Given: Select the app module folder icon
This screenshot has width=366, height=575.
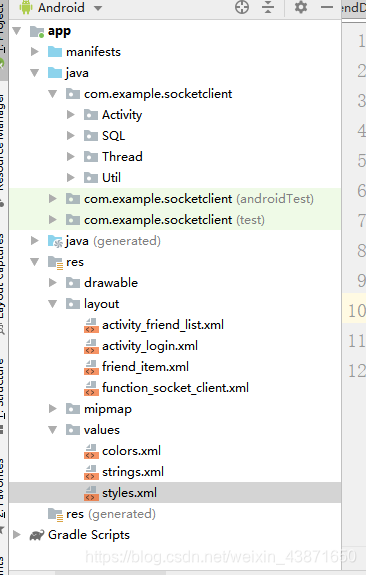Looking at the screenshot, I should [37, 32].
